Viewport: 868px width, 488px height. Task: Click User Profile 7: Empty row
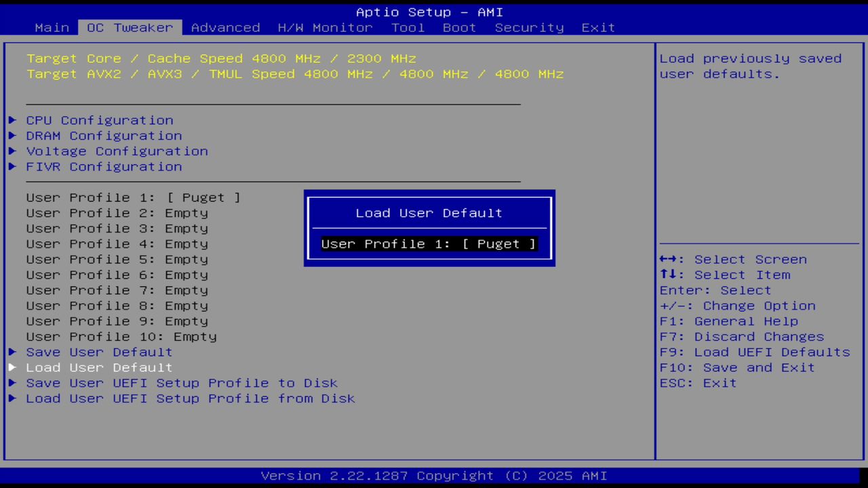pyautogui.click(x=117, y=291)
